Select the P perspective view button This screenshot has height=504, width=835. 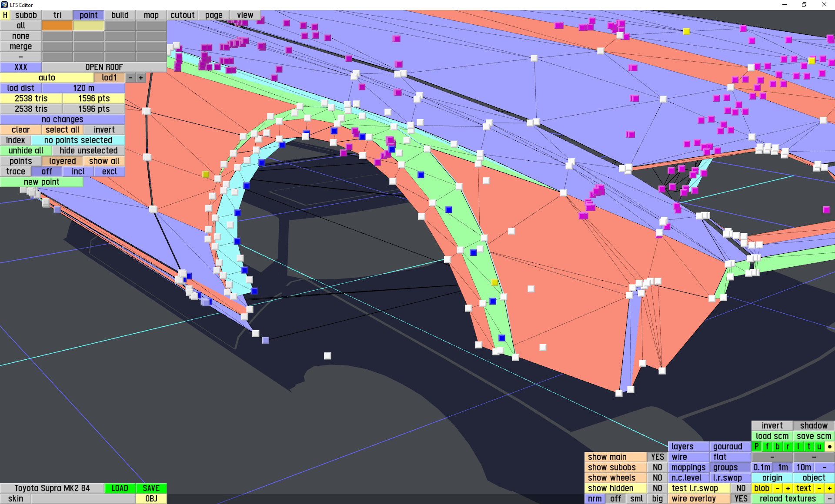tap(756, 447)
